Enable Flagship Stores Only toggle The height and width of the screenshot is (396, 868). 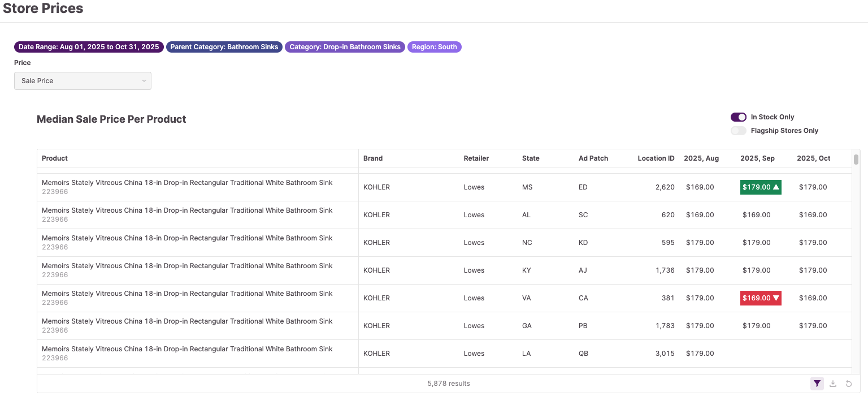(738, 131)
